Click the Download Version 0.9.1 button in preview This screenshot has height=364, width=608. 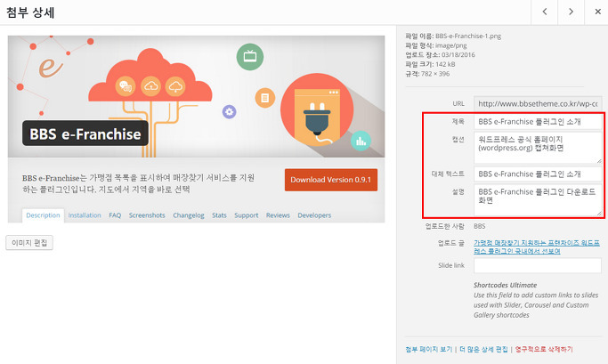(x=331, y=180)
